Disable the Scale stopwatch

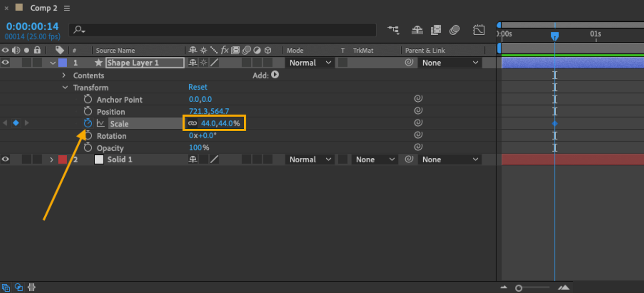pyautogui.click(x=88, y=123)
